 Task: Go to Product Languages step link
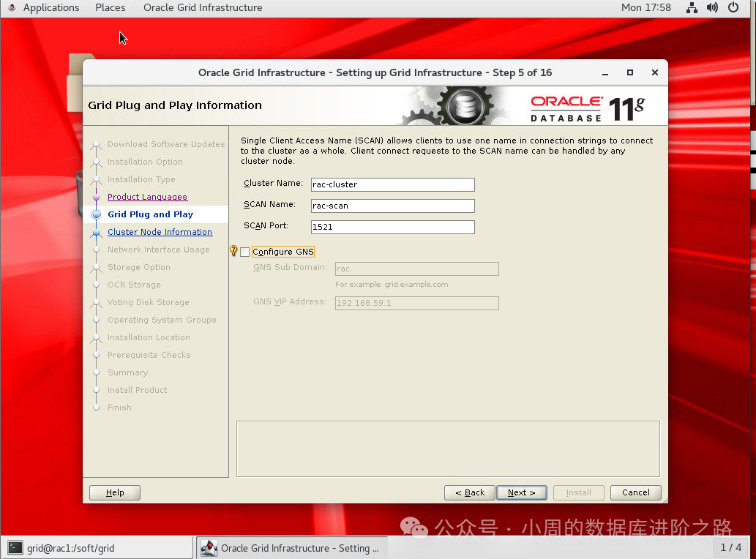click(148, 197)
